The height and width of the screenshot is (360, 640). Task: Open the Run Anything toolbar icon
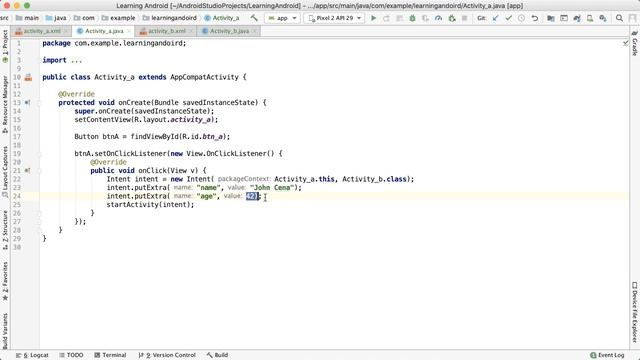pyautogui.click(x=564, y=18)
